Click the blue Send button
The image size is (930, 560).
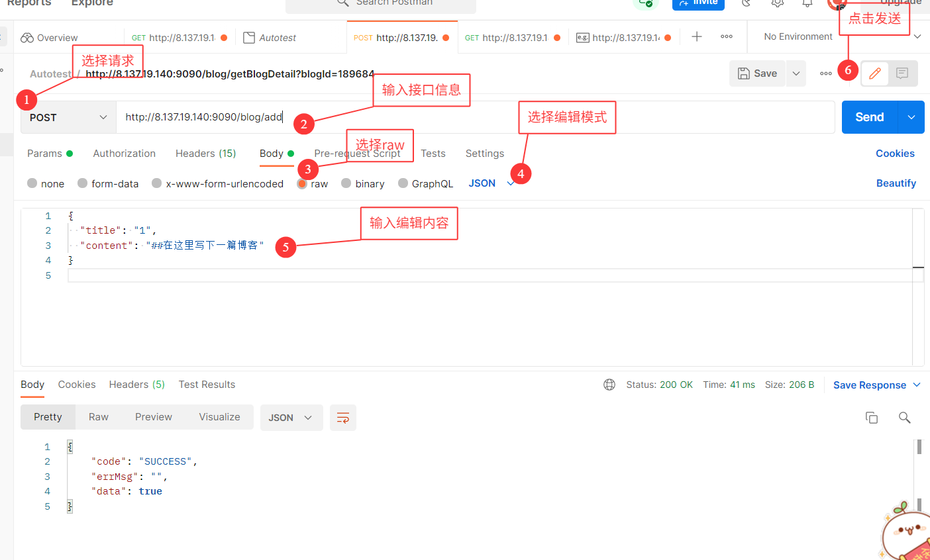coord(870,117)
